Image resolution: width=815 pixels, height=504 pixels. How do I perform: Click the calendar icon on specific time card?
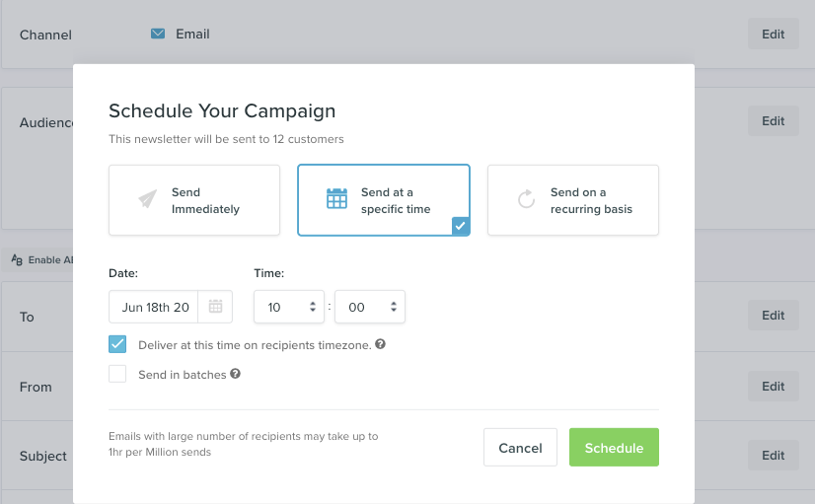[x=337, y=200]
